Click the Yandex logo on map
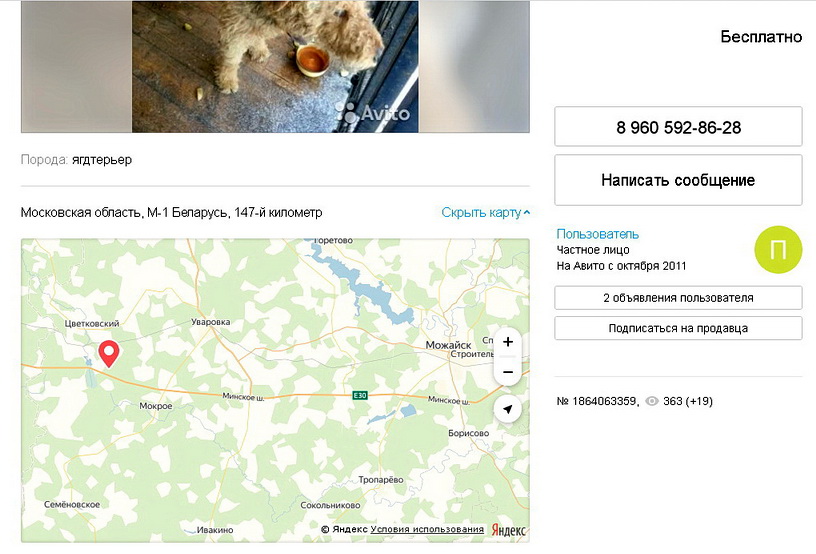The image size is (816, 554). pos(508,530)
